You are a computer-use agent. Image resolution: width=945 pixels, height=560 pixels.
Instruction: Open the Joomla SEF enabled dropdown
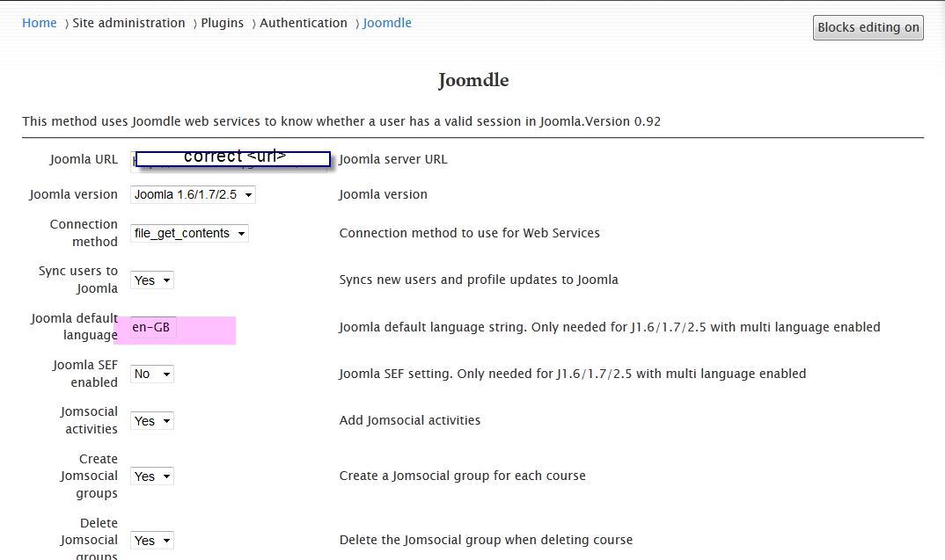point(152,375)
